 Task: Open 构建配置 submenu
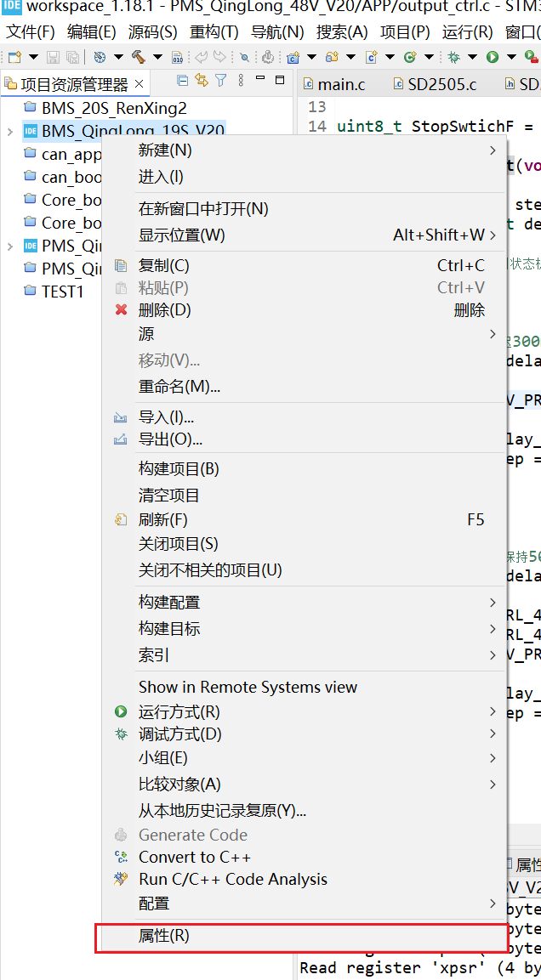(304, 603)
